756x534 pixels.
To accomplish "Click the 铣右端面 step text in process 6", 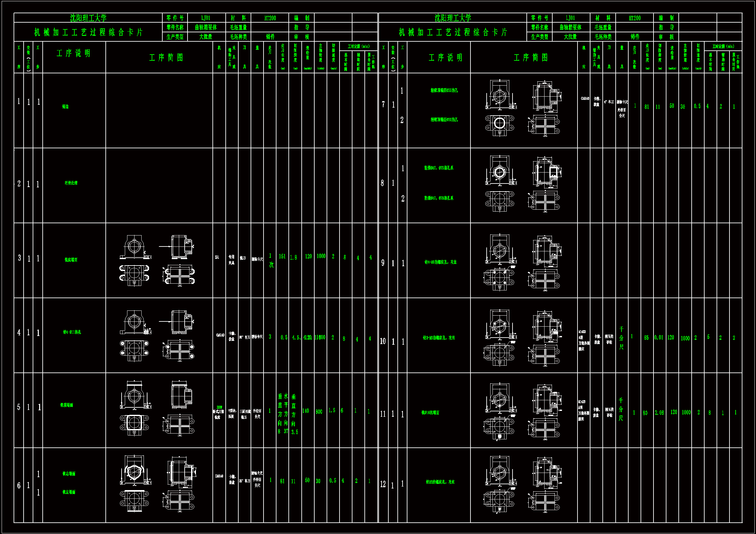I will 69,474.
